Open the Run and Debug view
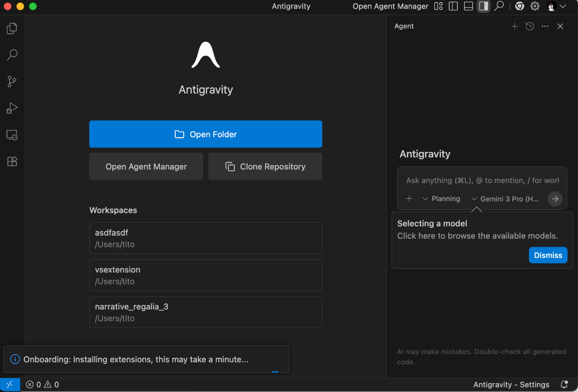 coord(12,109)
